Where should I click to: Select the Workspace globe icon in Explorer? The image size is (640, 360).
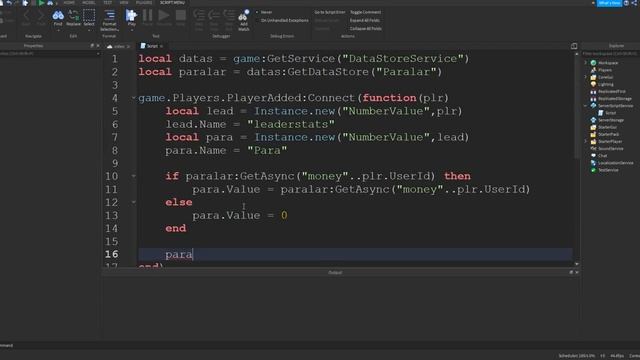click(x=593, y=63)
